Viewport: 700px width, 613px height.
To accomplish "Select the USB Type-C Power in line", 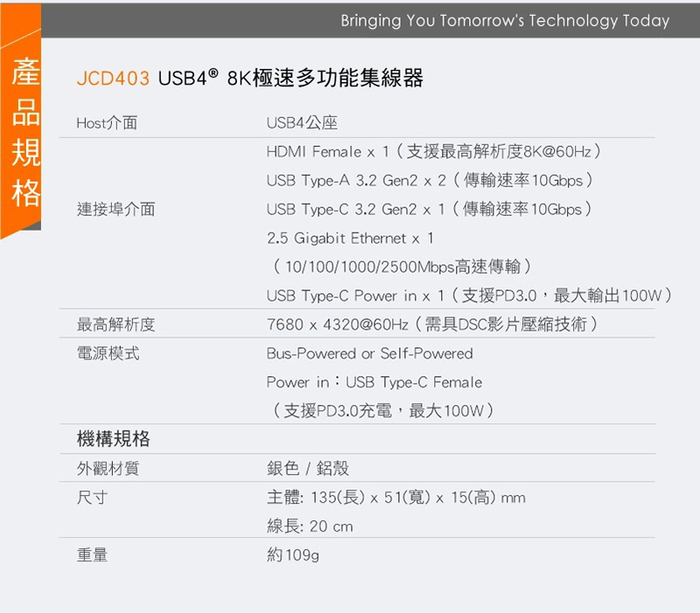I will click(469, 296).
